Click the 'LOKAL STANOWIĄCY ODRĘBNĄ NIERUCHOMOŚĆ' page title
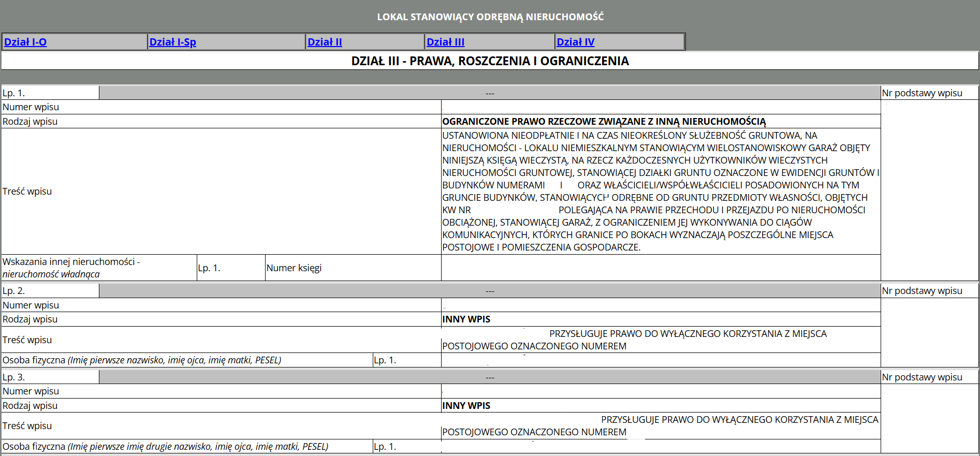Screen dimensions: 980x456 pyautogui.click(x=490, y=17)
